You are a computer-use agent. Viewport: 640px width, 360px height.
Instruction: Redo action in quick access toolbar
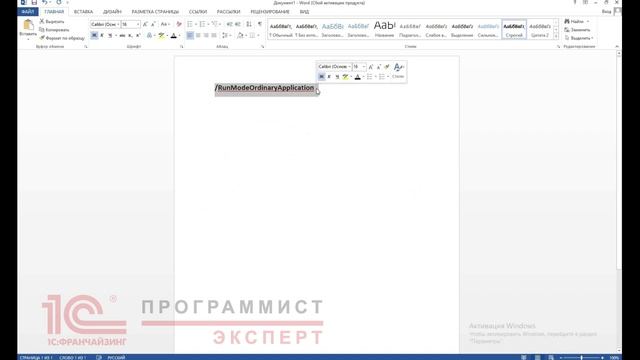click(x=59, y=2)
